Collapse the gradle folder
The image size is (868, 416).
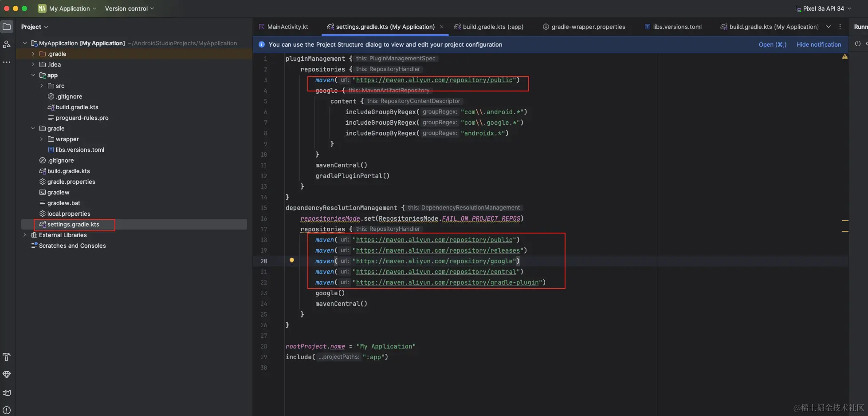33,128
